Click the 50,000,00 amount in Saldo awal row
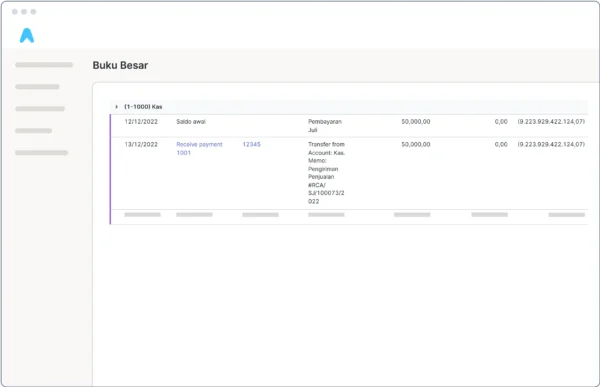This screenshot has width=600, height=387. tap(416, 122)
